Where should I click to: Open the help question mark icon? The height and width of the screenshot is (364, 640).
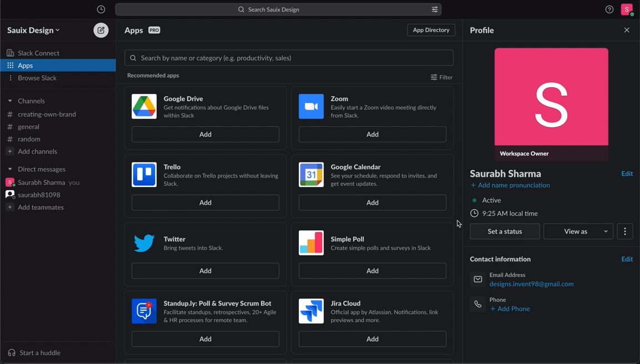[609, 9]
